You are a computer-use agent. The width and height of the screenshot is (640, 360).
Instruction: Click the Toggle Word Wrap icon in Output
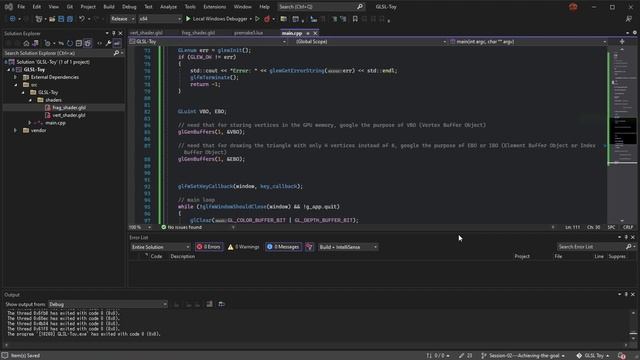pos(222,304)
